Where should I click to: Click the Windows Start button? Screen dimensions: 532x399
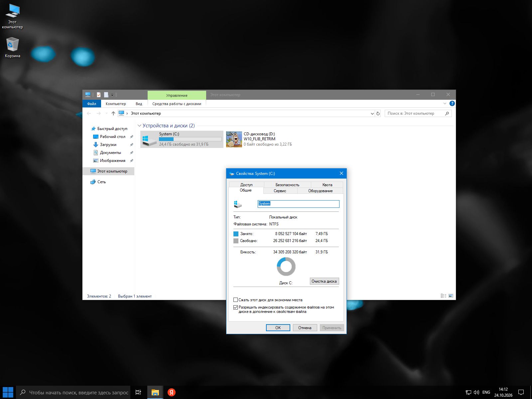(8, 392)
